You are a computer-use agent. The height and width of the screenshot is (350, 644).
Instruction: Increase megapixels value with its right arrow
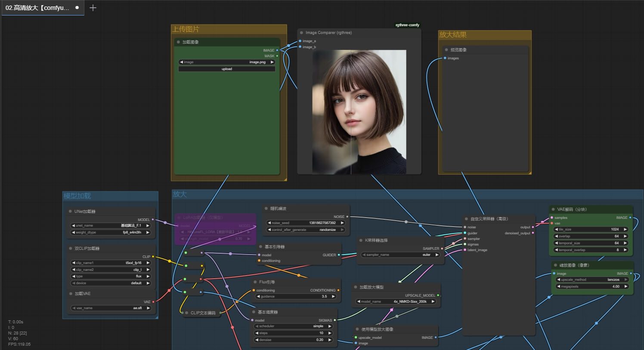click(x=625, y=286)
